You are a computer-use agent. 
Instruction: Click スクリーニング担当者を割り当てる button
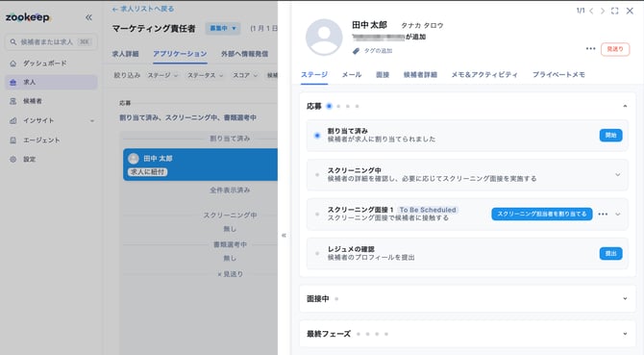(x=542, y=215)
